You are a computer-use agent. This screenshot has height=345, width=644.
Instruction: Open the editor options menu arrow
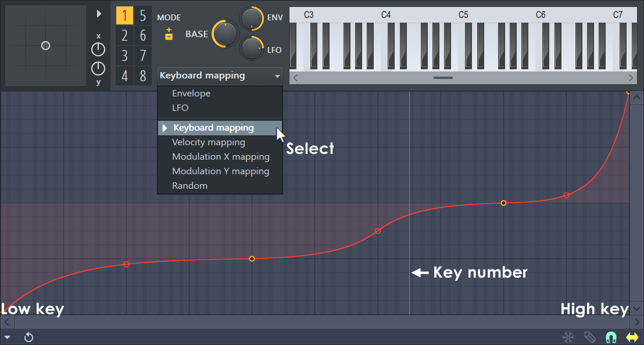coord(7,337)
